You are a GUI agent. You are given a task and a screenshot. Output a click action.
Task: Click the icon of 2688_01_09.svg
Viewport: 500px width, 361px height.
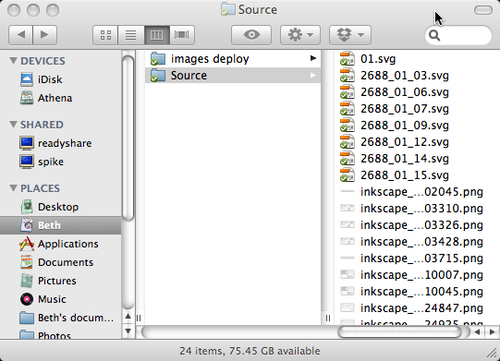pyautogui.click(x=347, y=125)
